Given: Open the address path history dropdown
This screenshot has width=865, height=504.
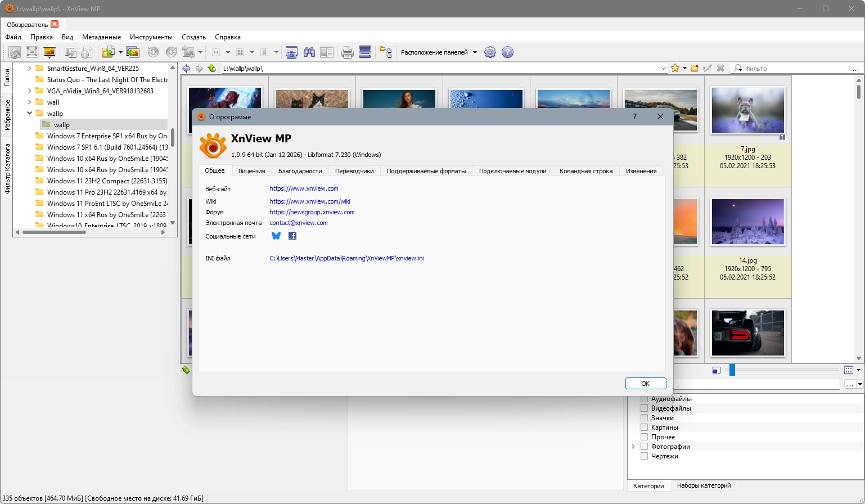Looking at the screenshot, I should point(664,68).
